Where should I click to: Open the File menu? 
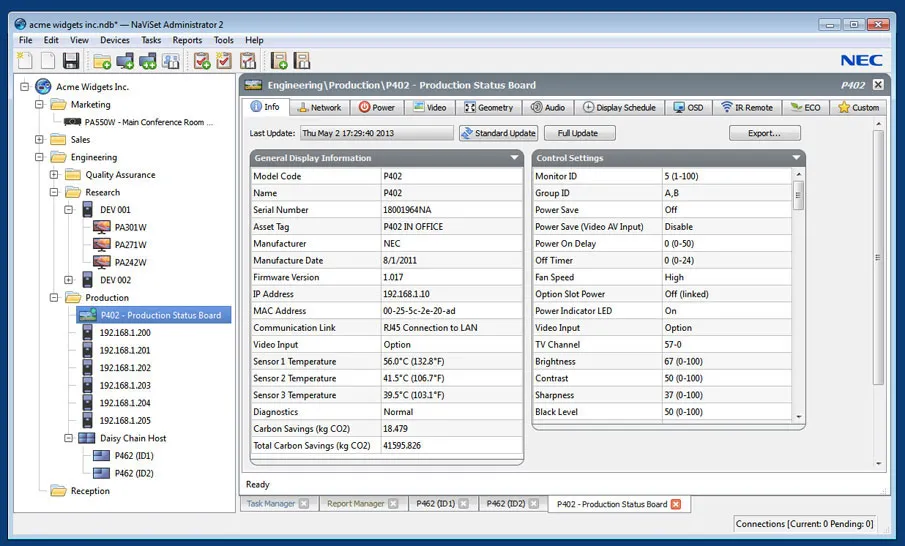tap(25, 40)
